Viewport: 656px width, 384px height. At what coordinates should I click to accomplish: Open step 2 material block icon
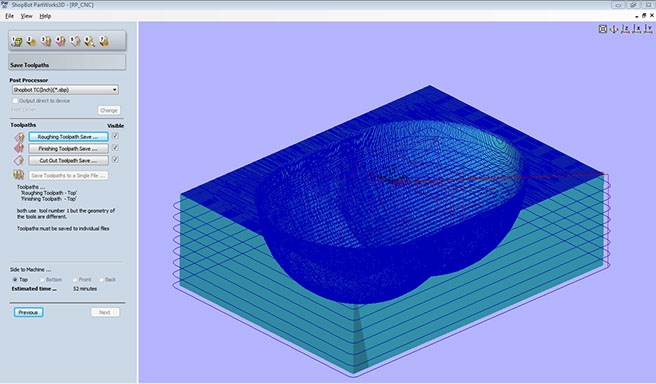tap(31, 41)
